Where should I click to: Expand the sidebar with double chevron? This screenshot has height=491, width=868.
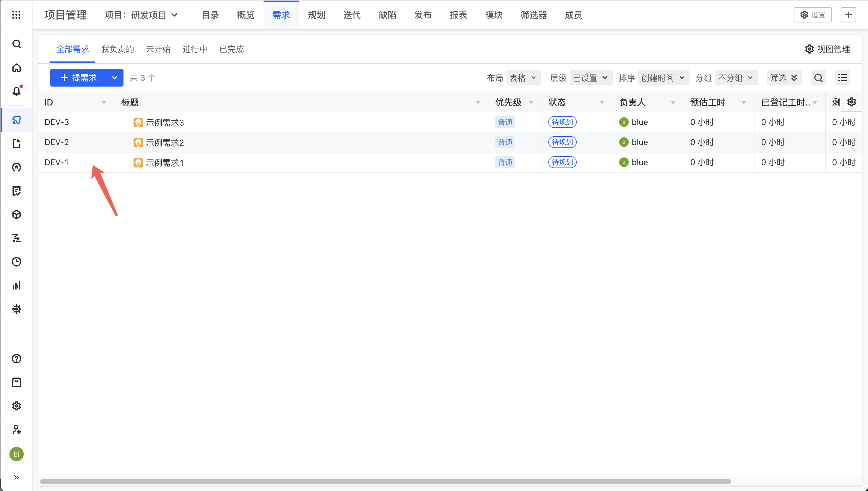pos(17,477)
